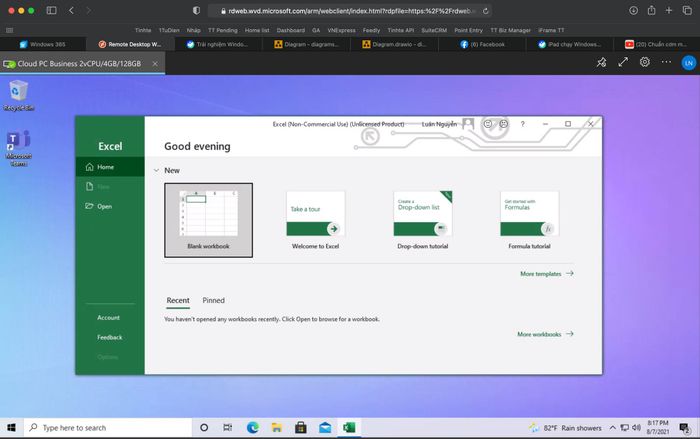Open the more options ellipsis menu

[666, 62]
